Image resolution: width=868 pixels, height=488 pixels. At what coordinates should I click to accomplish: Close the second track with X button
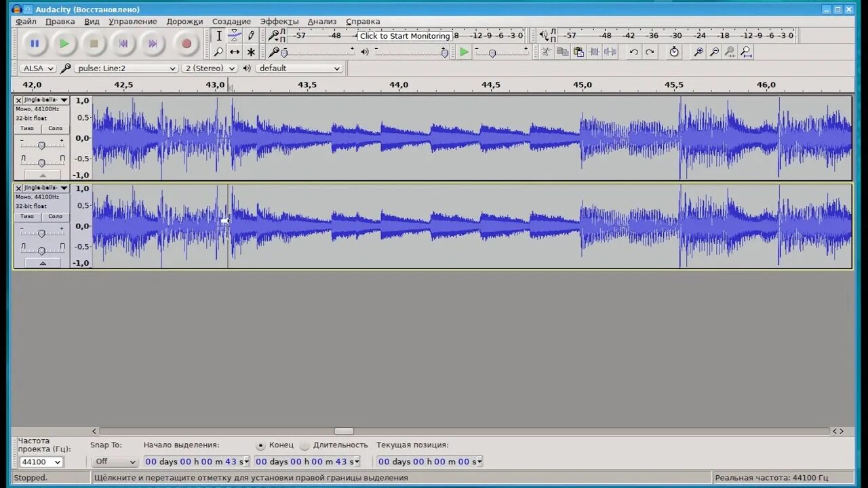click(18, 188)
